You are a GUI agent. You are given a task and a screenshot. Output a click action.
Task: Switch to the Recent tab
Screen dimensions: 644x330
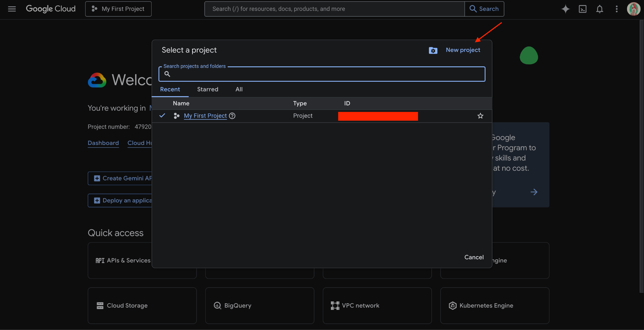170,89
